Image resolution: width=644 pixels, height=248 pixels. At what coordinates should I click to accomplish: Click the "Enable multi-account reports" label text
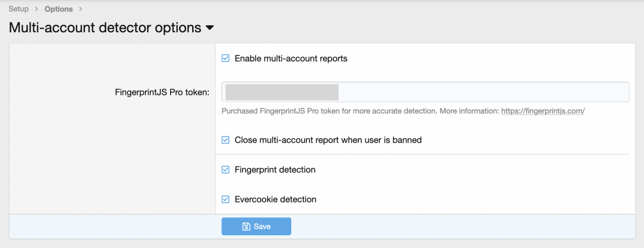[291, 58]
